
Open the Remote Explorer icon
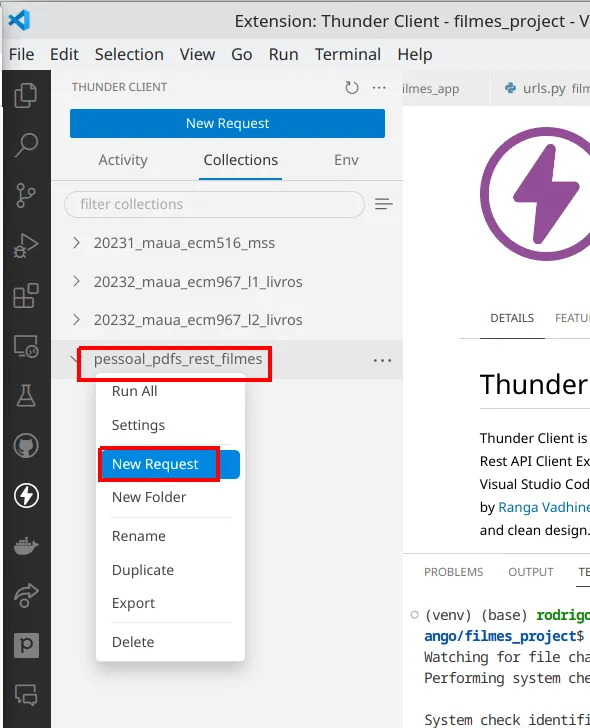pyautogui.click(x=26, y=346)
